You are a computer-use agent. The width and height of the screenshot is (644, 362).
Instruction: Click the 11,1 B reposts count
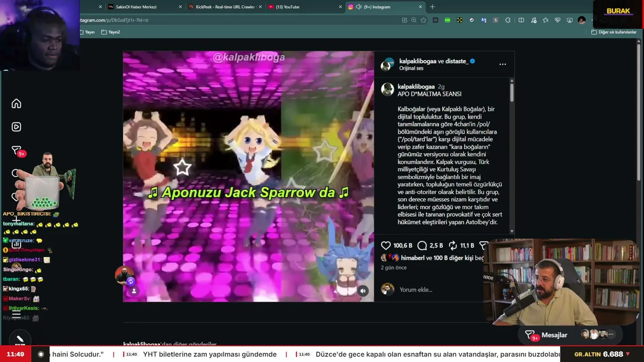click(467, 245)
